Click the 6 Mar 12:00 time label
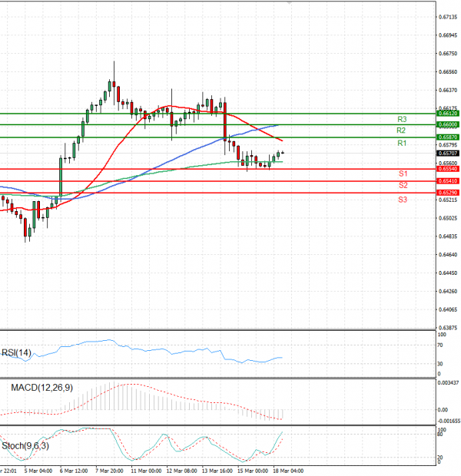The height and width of the screenshot is (476, 461). click(x=74, y=471)
